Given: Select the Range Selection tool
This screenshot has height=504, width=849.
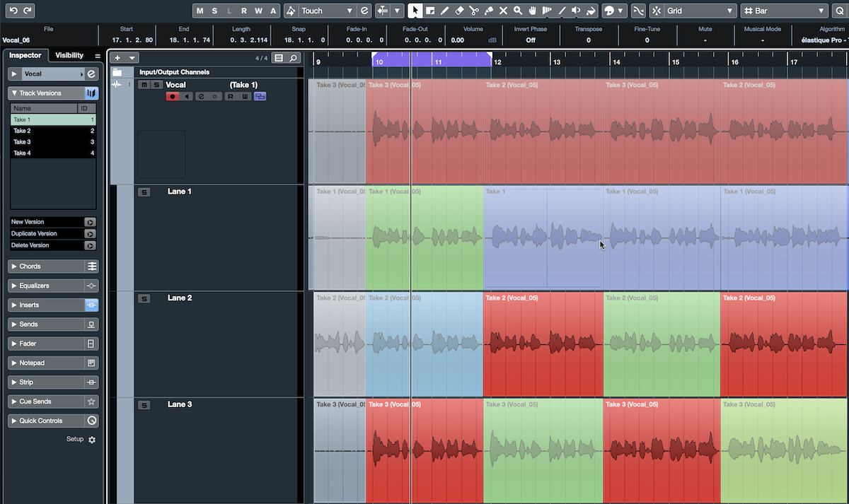Looking at the screenshot, I should click(430, 11).
